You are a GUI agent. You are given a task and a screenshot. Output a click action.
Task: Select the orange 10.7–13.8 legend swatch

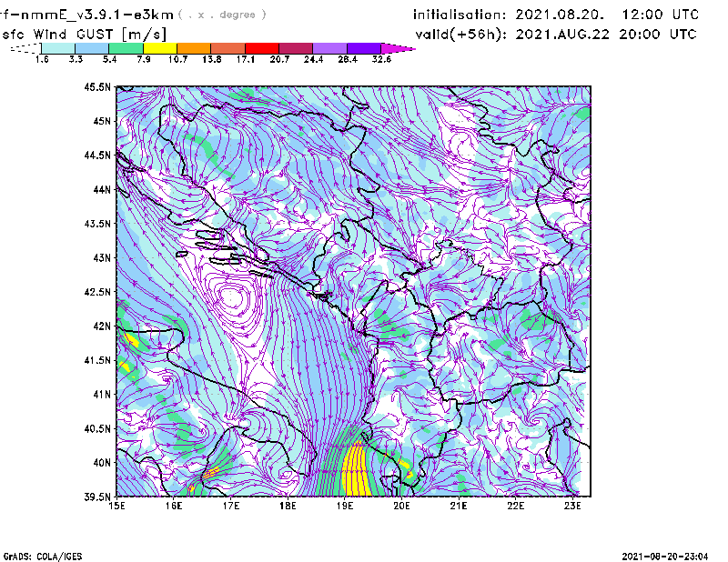tap(194, 48)
